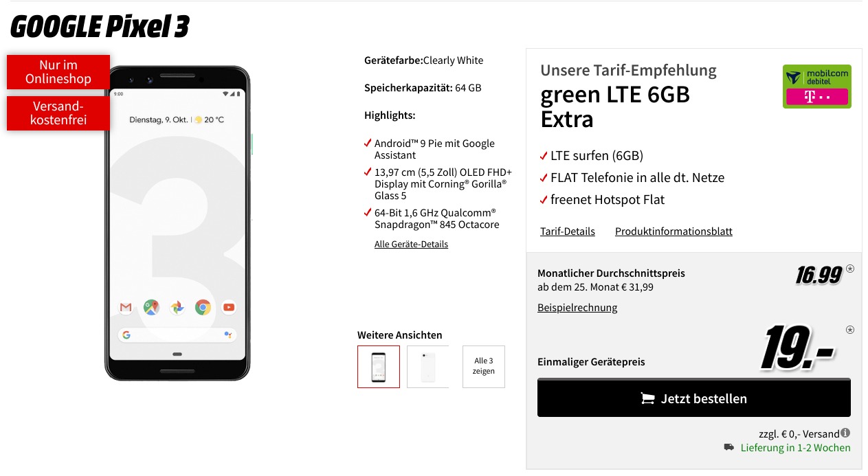Order now with Jetzt bestellen button
The height and width of the screenshot is (476, 868).
pos(694,398)
